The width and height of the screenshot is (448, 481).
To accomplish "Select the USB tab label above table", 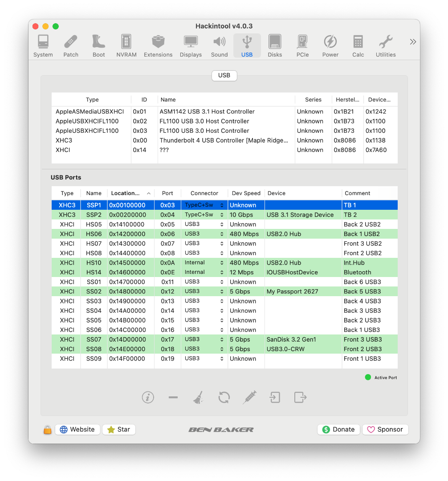I will tap(224, 75).
